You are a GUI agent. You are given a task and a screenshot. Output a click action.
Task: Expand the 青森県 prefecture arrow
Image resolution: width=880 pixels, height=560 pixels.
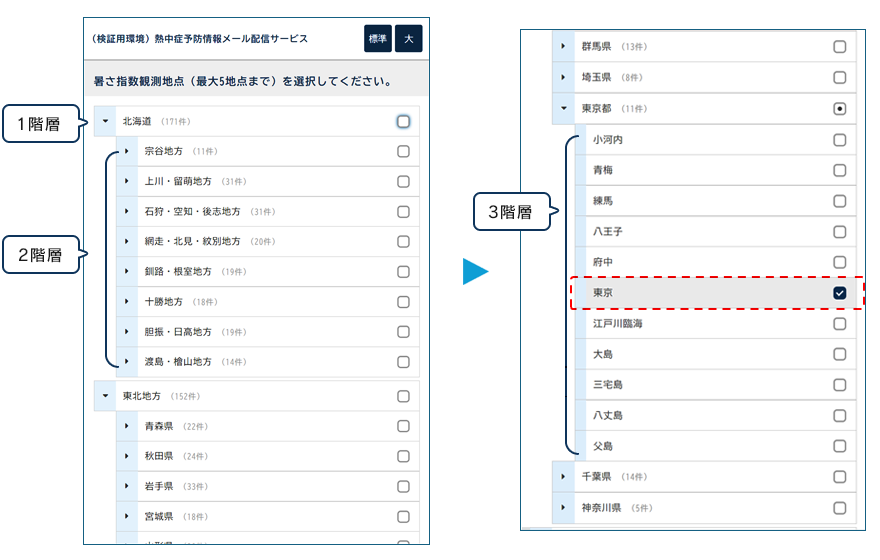pos(127,426)
